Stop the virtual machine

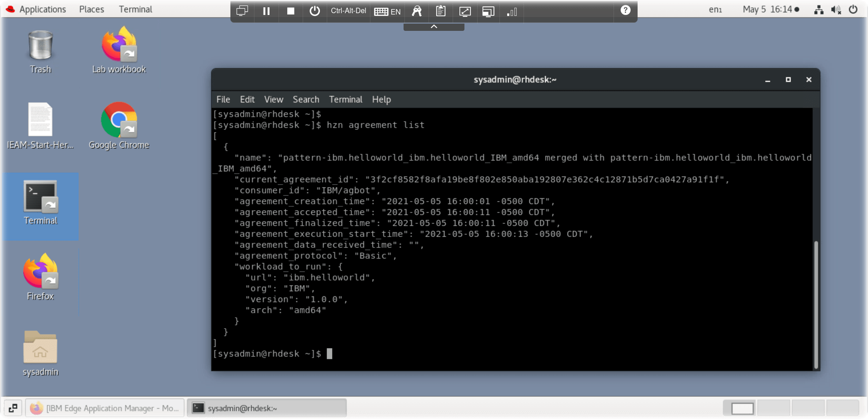[x=291, y=11]
